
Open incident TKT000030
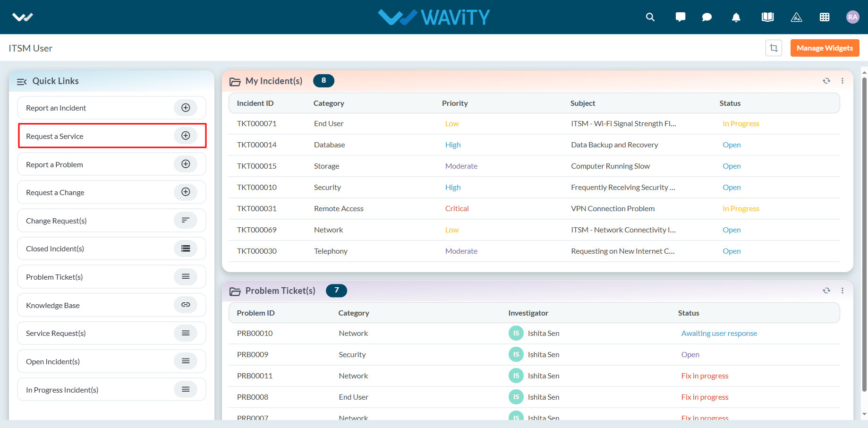click(256, 251)
